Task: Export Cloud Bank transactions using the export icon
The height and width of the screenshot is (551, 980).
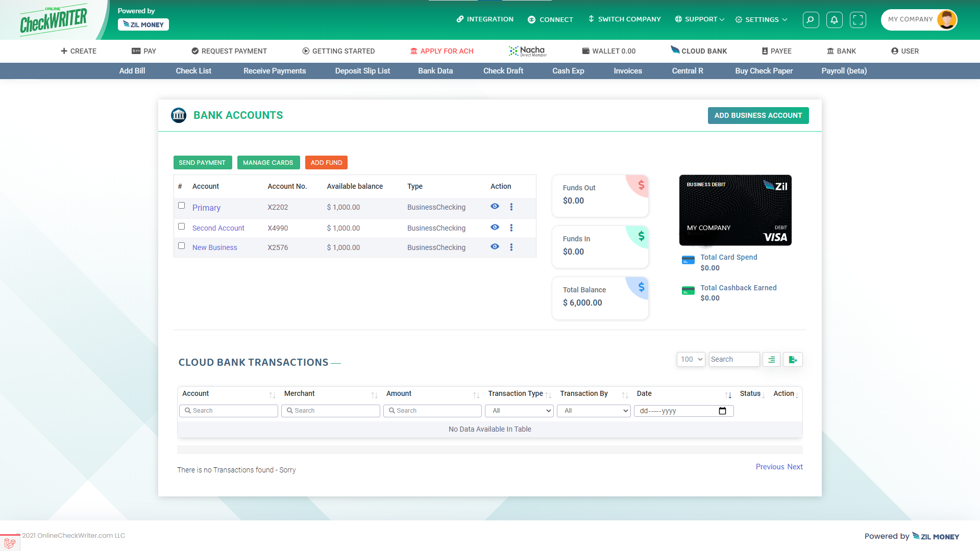Action: point(792,359)
